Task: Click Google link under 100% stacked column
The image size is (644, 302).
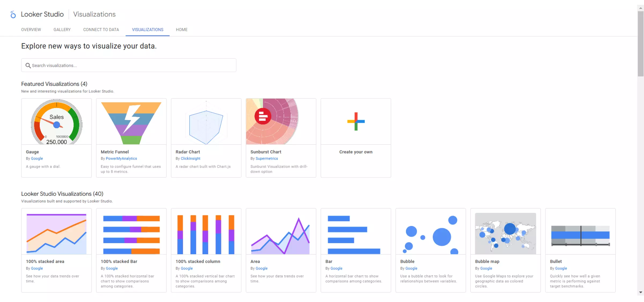Action: point(186,268)
